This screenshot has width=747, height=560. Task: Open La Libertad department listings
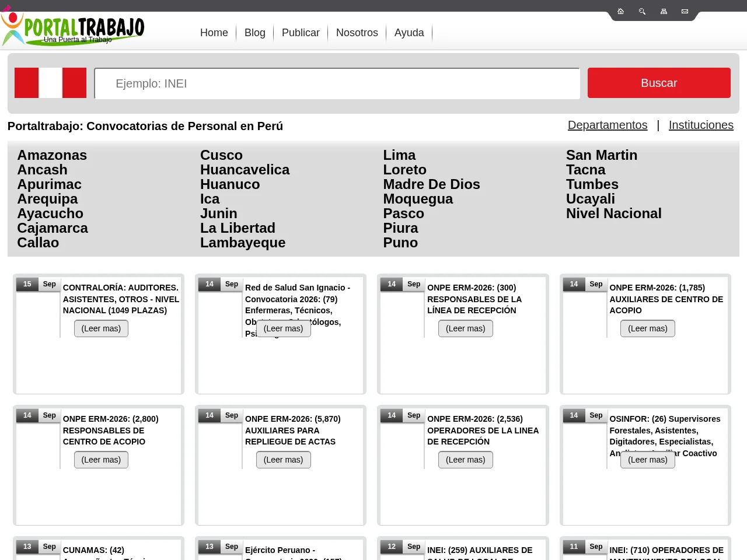click(x=238, y=228)
